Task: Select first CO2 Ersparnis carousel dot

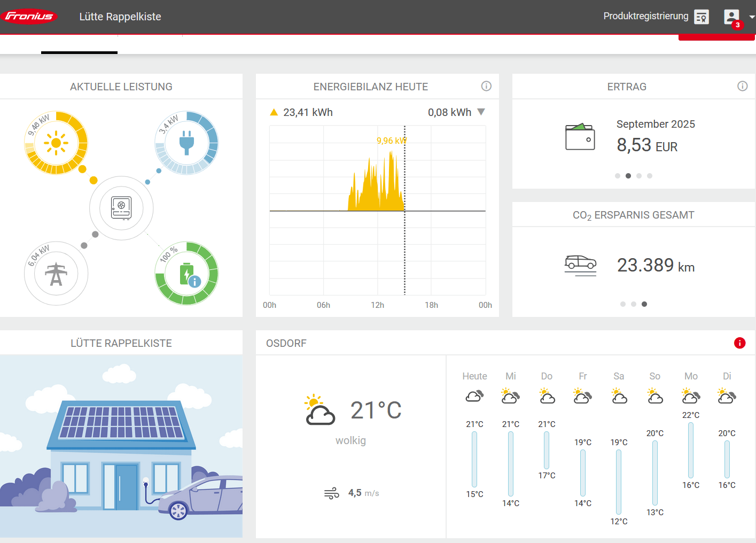Action: 623,304
